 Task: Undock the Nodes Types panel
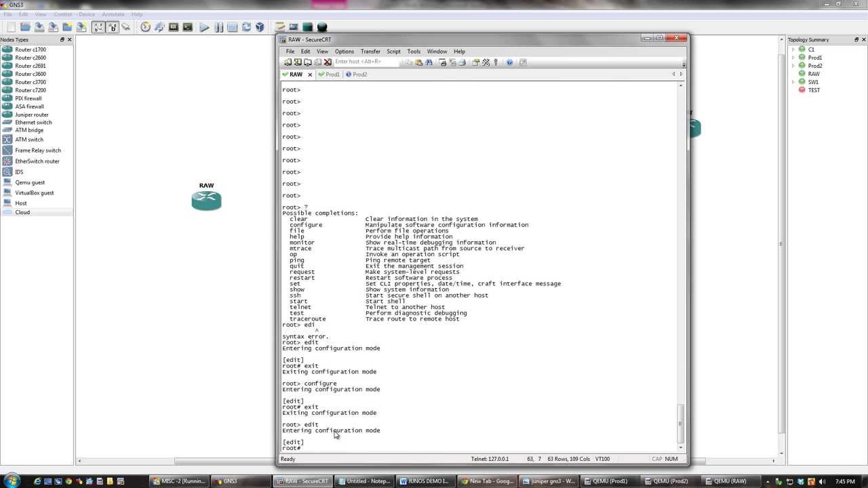[62, 39]
